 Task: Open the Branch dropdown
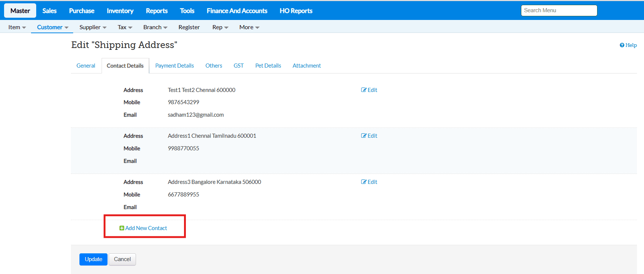[x=155, y=27]
